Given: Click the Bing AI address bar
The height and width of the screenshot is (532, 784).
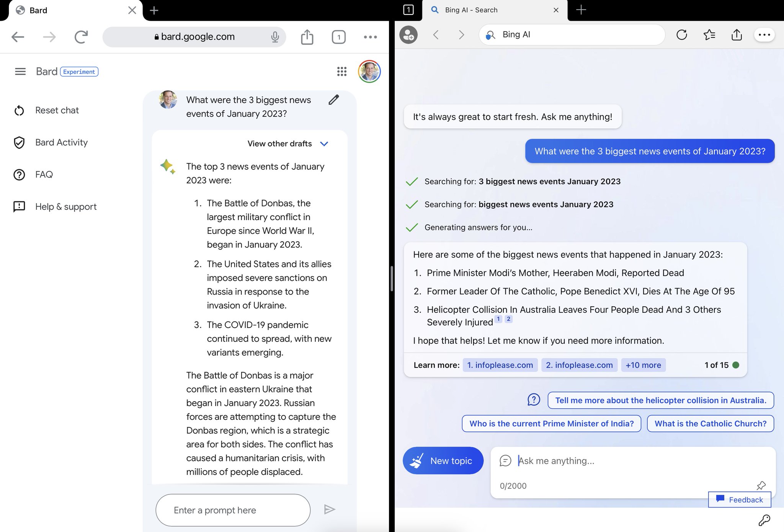Looking at the screenshot, I should (572, 35).
